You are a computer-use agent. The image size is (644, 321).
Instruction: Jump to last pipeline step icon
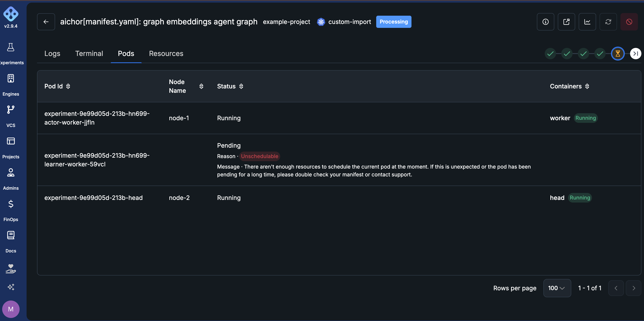point(636,54)
